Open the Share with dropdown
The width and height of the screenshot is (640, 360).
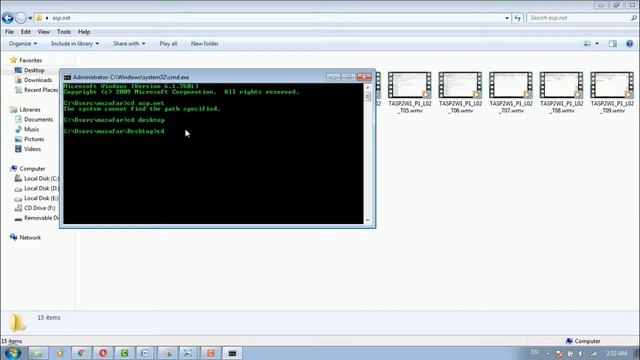click(129, 44)
